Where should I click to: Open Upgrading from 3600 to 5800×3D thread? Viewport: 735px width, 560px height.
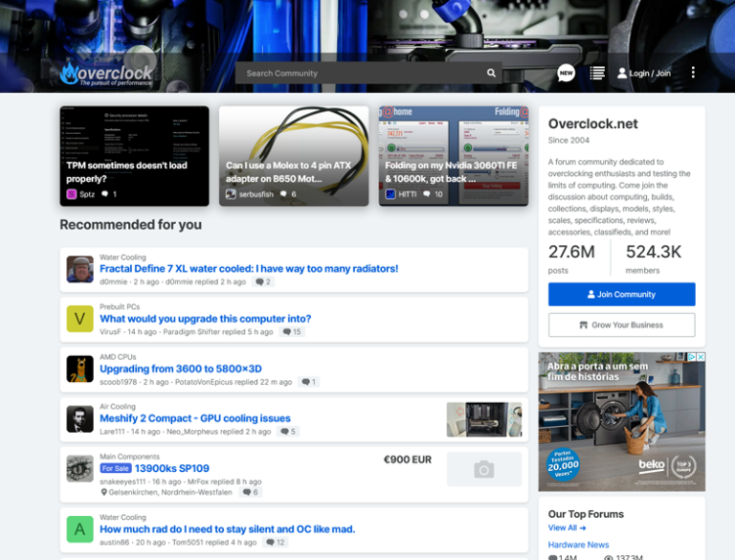coord(181,369)
